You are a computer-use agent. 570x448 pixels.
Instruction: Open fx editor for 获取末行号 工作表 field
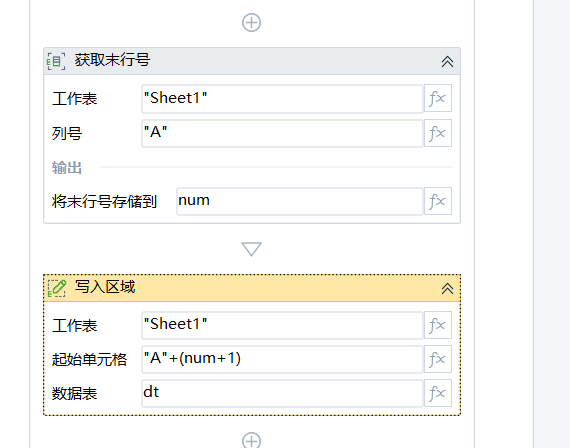pos(438,98)
